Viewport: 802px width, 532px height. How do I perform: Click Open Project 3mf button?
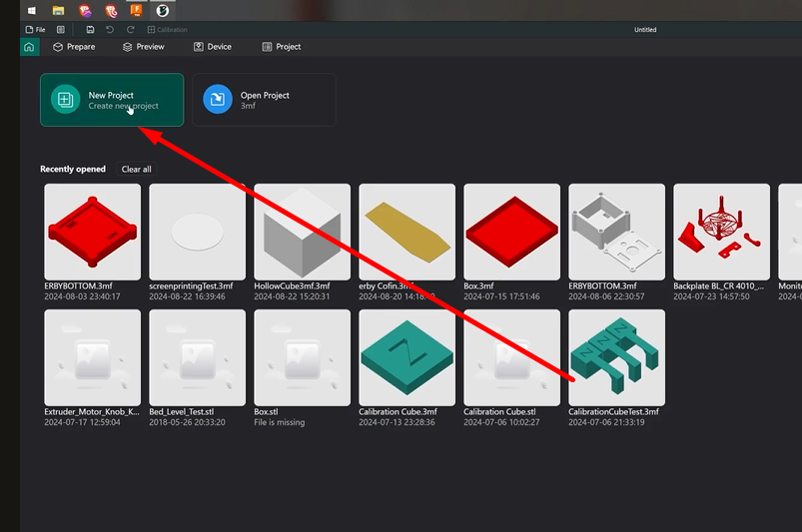pos(264,100)
